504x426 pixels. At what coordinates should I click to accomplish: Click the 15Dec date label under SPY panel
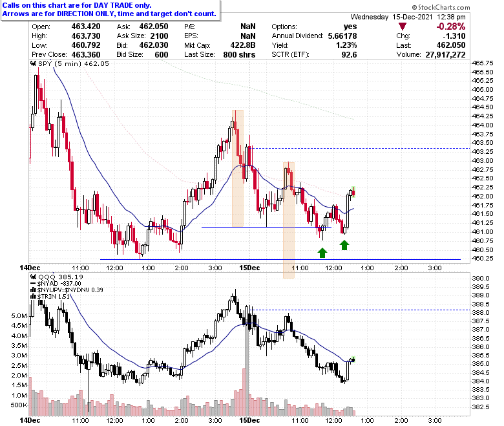point(249,268)
